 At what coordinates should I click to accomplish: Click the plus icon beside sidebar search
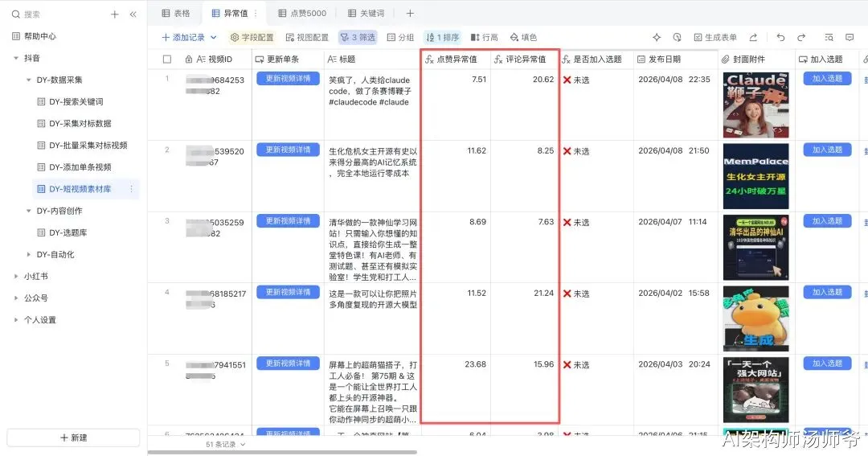[115, 14]
